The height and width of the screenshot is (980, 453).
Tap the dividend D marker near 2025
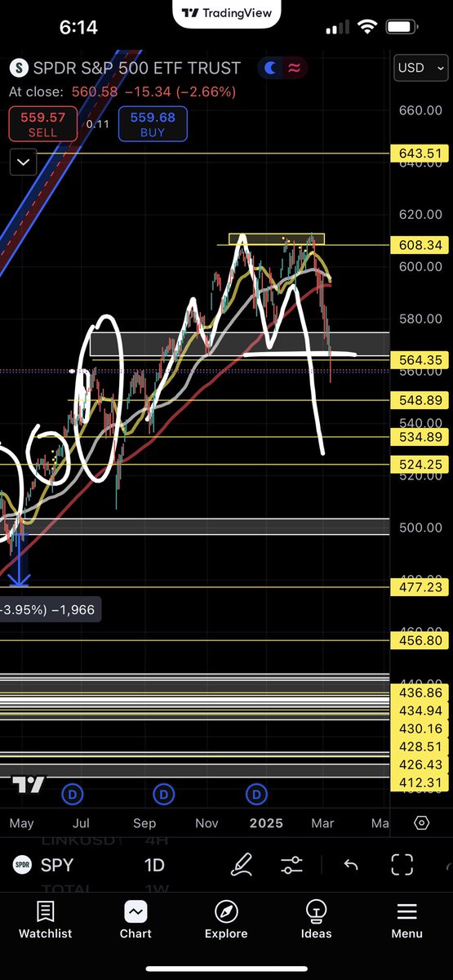pos(257,794)
